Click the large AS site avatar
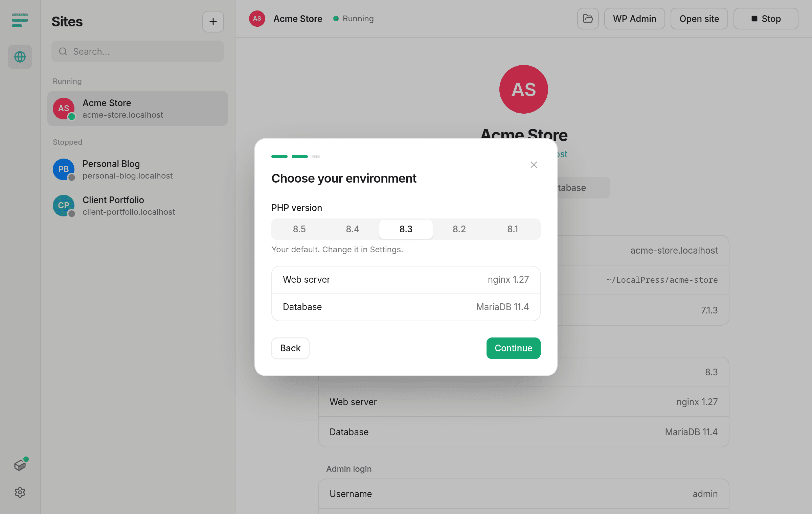812x514 pixels. pyautogui.click(x=524, y=89)
